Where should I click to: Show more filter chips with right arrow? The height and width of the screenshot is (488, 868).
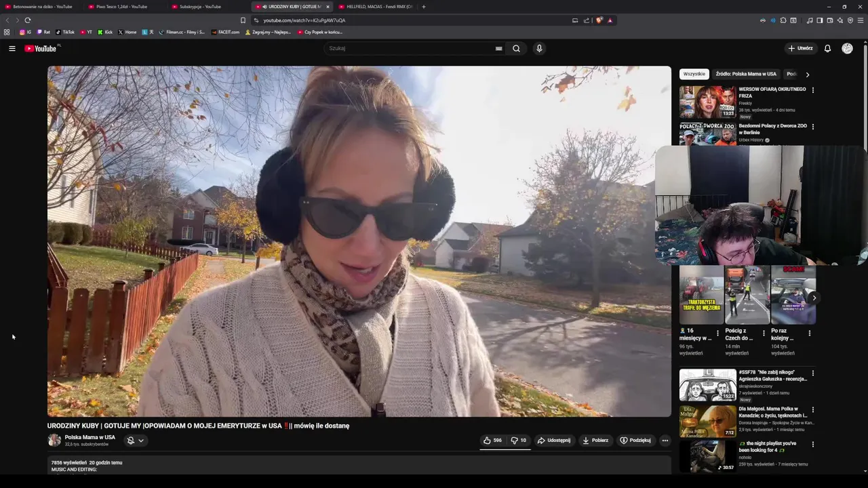pos(807,74)
